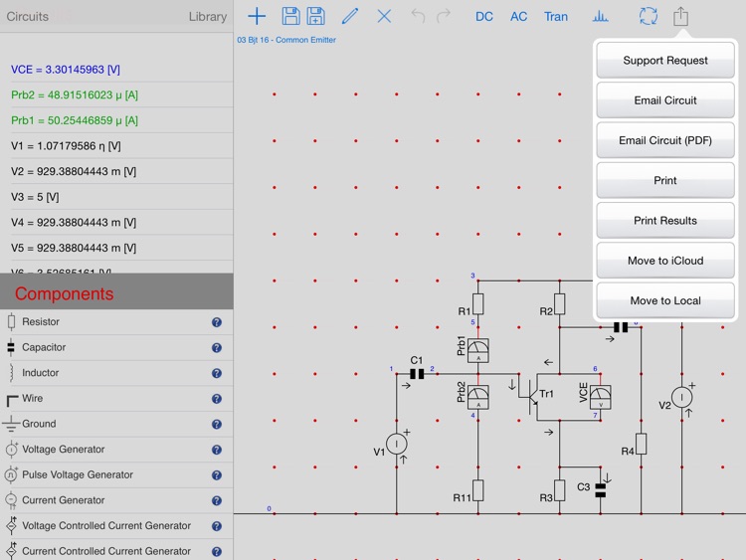Select the Prb1 = 50.25446859 µ result
This screenshot has width=746, height=560.
(116, 120)
